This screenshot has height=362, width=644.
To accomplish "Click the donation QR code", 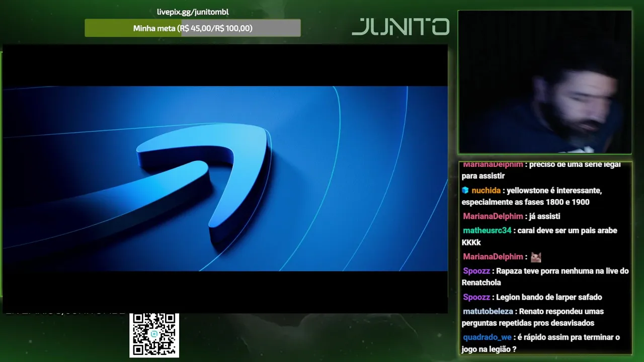I will pos(154,335).
